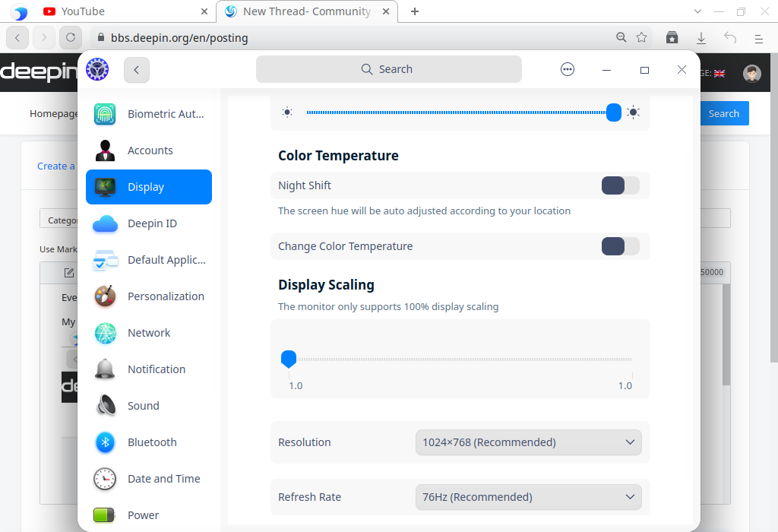This screenshot has height=532, width=778.
Task: Click the Date and Time clock icon
Action: click(x=105, y=479)
